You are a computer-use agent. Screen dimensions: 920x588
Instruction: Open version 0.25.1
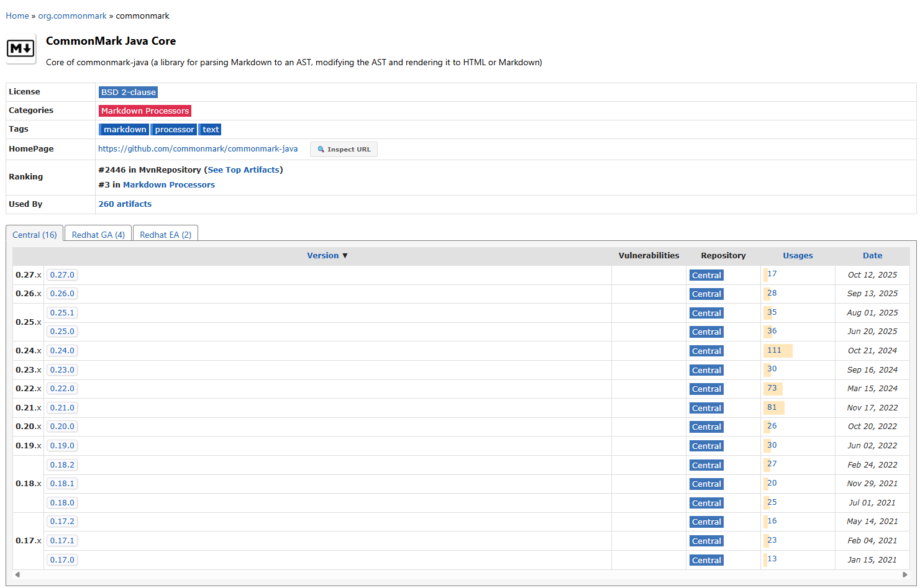point(62,312)
